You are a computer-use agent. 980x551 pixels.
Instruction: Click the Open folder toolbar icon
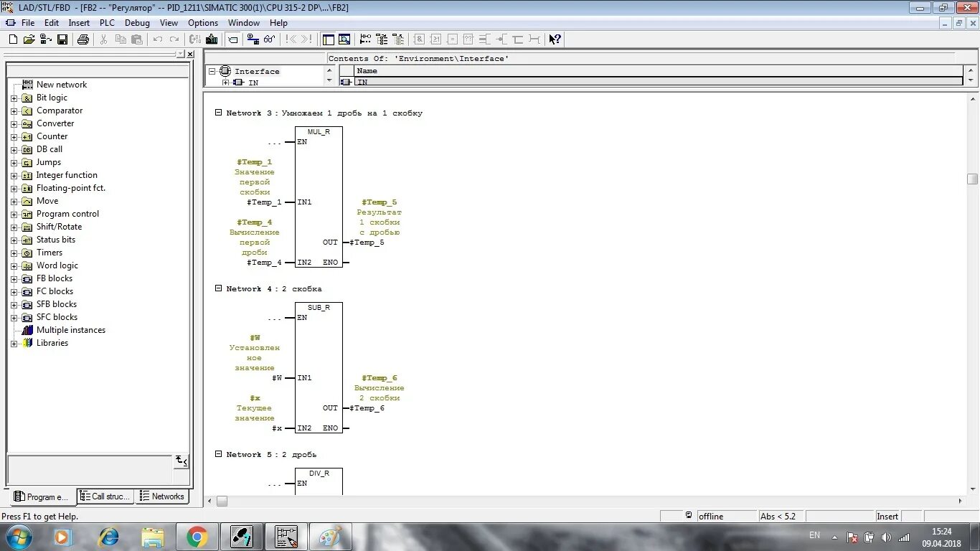click(29, 39)
